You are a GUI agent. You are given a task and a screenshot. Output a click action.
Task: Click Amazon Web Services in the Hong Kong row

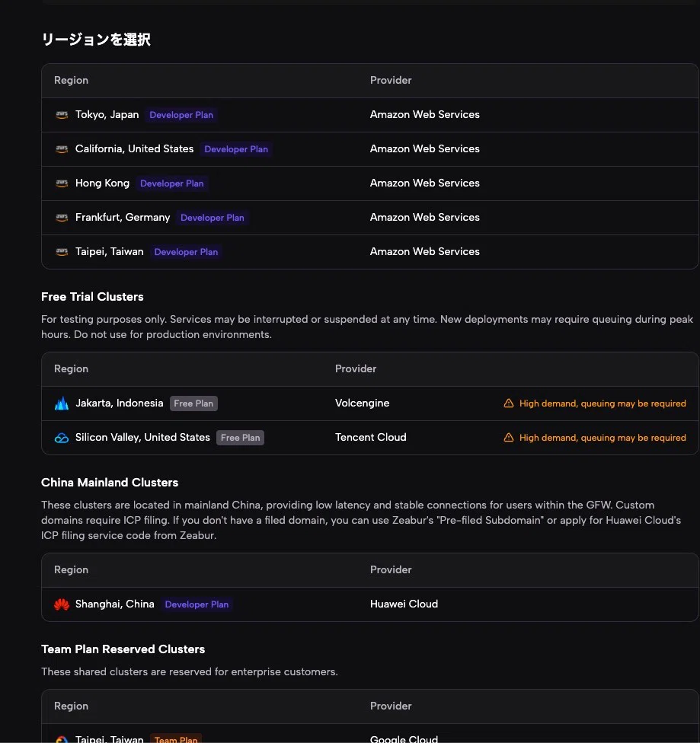coord(424,183)
